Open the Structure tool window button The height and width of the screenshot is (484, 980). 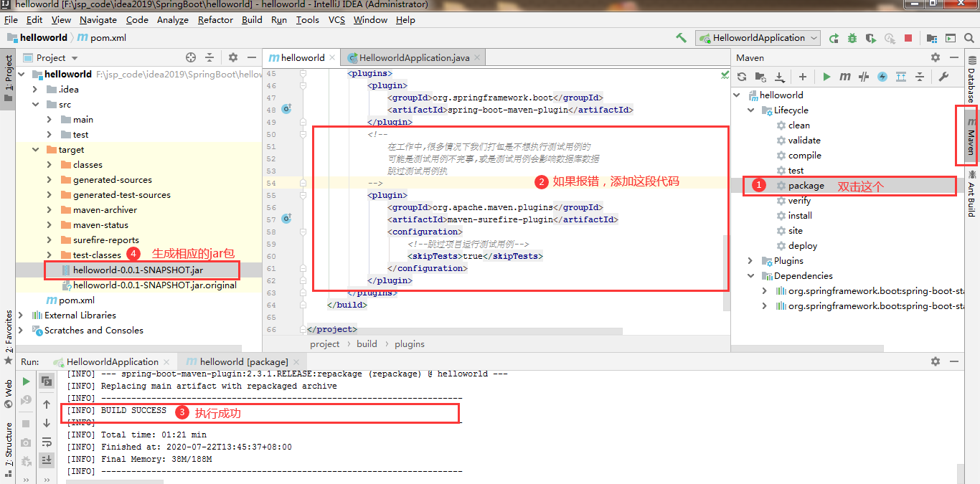click(8, 450)
